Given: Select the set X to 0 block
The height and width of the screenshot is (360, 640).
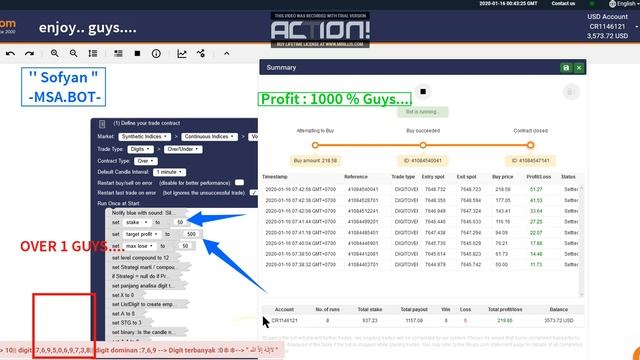Looking at the screenshot, I should (125, 295).
